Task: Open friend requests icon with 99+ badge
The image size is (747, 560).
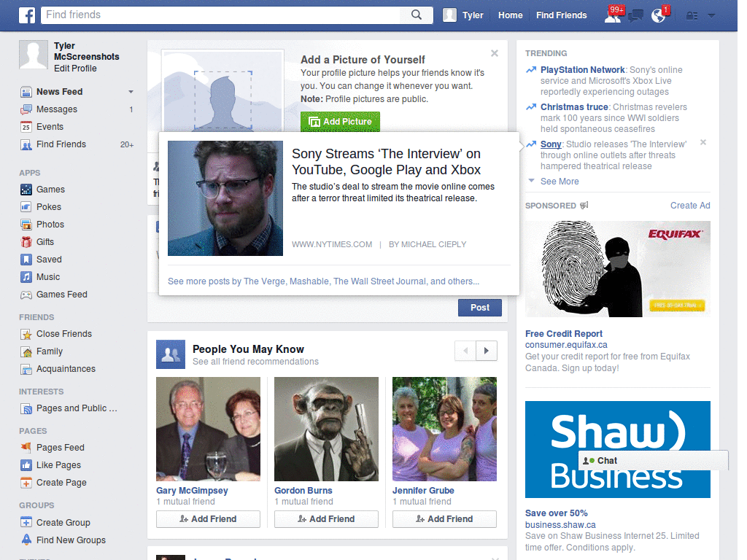Action: tap(613, 15)
